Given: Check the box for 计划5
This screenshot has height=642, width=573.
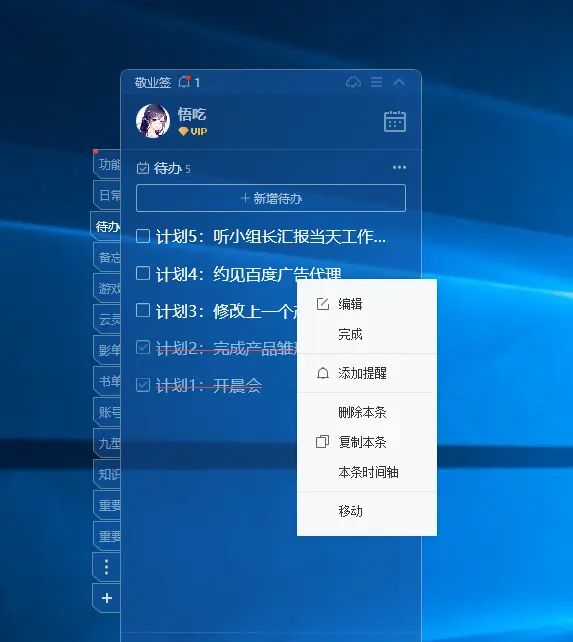Looking at the screenshot, I should click(143, 236).
